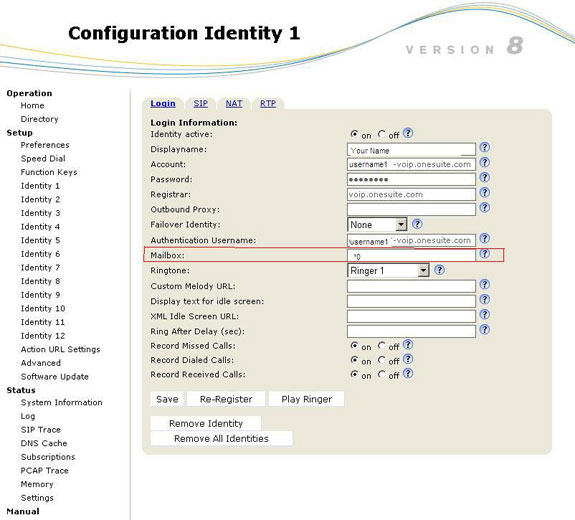Open the NAT tab

coord(234,104)
